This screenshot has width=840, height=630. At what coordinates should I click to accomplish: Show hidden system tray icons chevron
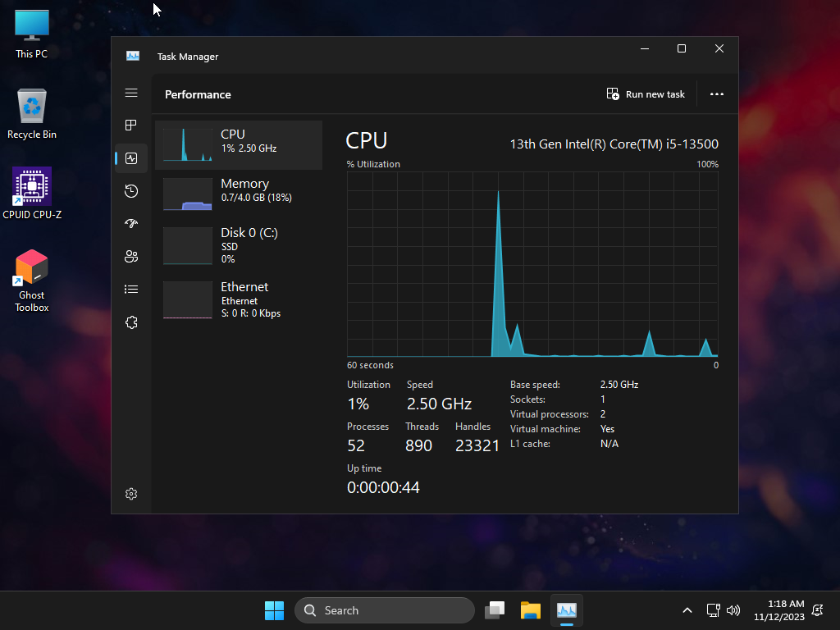click(687, 610)
